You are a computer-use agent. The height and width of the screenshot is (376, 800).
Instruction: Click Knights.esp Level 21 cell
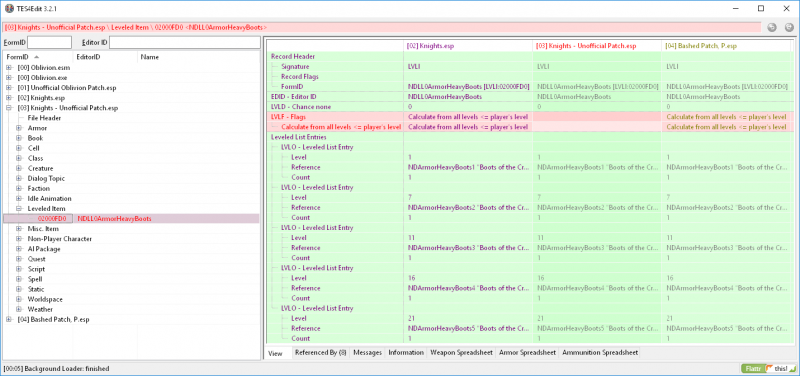coord(468,318)
